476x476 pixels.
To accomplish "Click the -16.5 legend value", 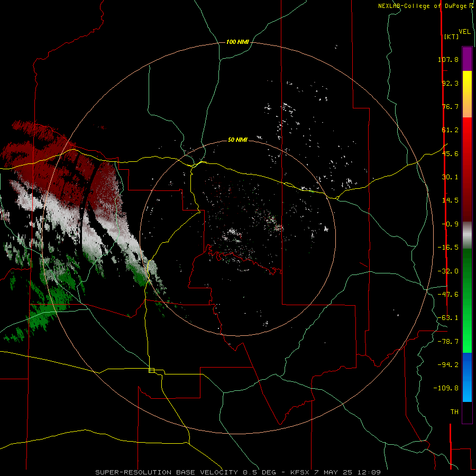I will (x=448, y=248).
